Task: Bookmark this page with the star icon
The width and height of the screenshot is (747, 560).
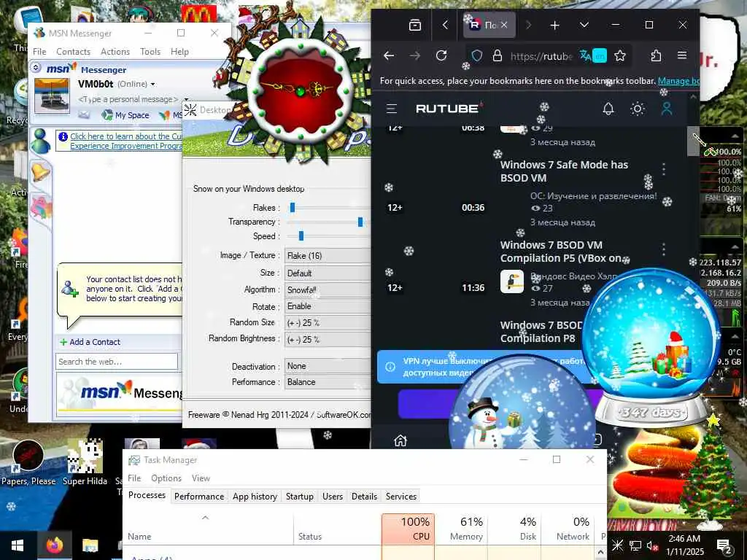Action: (620, 55)
